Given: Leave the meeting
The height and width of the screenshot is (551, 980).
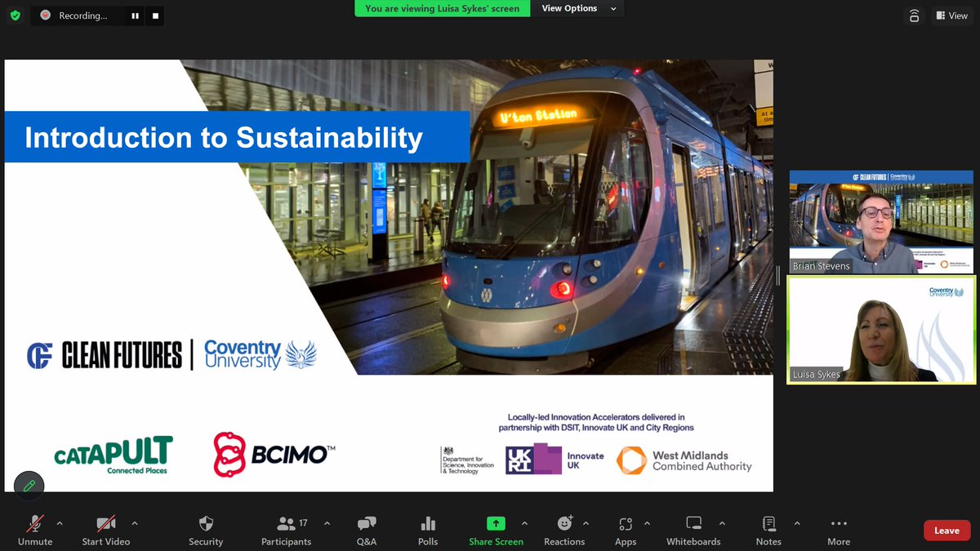Looking at the screenshot, I should coord(947,531).
